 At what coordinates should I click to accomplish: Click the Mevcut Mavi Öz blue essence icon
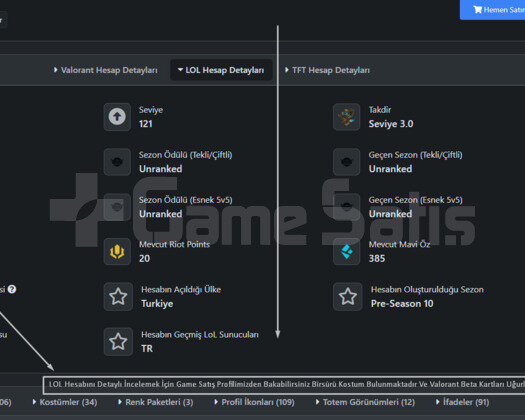click(x=347, y=252)
